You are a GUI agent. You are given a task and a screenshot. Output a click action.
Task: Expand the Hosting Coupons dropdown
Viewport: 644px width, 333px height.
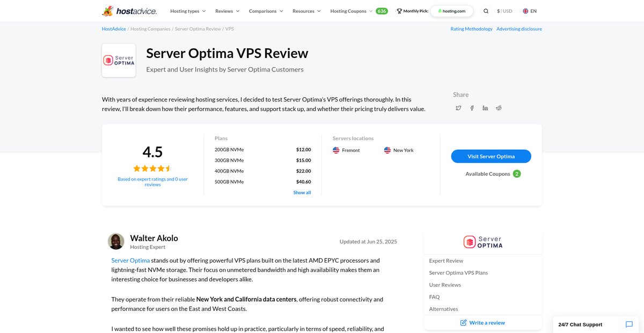[x=352, y=11]
